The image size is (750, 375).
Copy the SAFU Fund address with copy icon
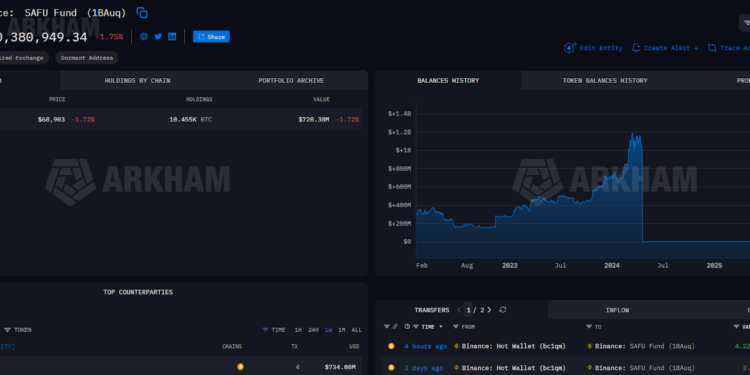pos(142,12)
